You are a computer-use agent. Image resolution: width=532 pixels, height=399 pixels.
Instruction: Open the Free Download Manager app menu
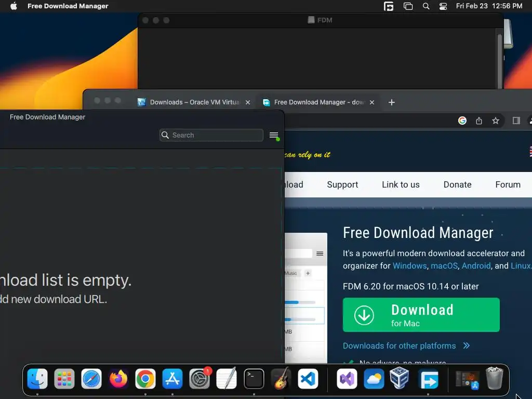68,6
